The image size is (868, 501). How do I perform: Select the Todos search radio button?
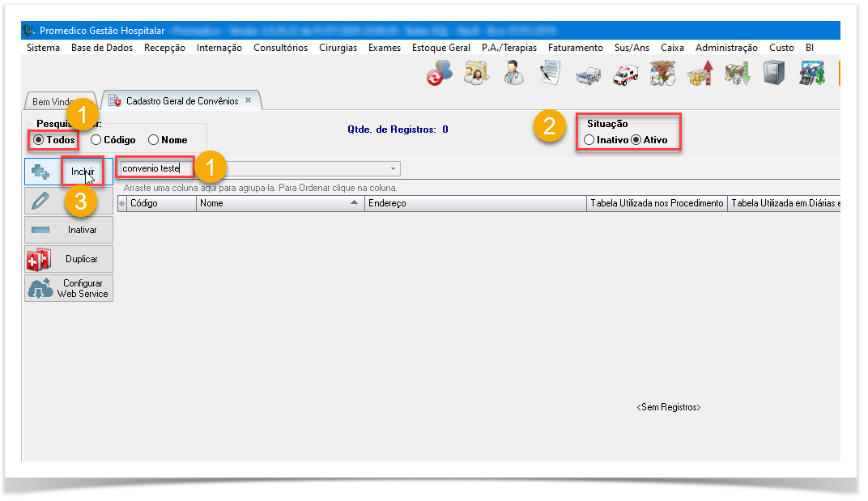click(39, 140)
